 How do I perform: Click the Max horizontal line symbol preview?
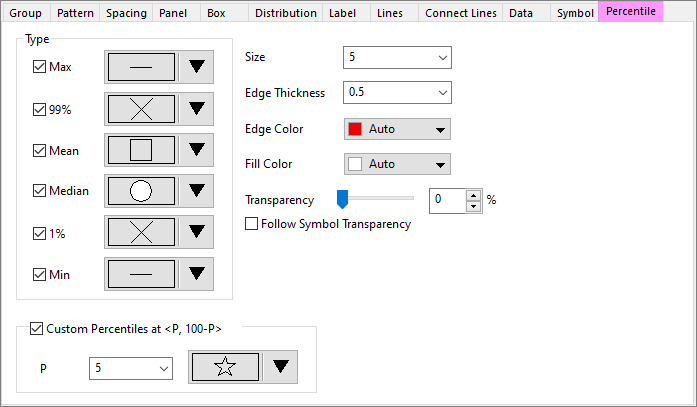point(141,67)
